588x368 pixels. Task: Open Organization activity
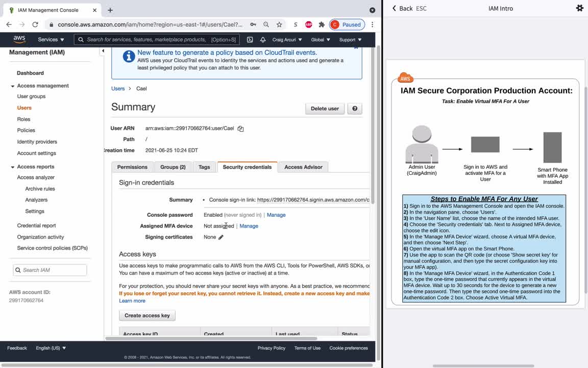click(40, 237)
